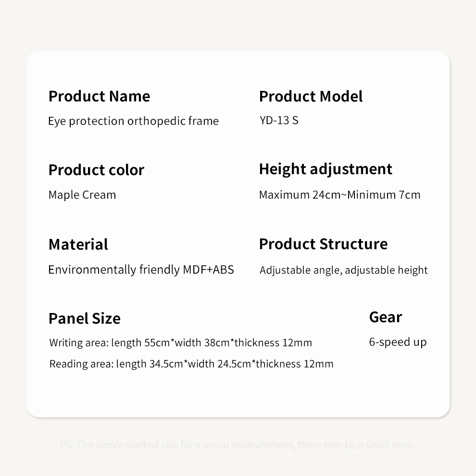
Task: Click the thickness 12mm in Writing area
Action: 273,343
